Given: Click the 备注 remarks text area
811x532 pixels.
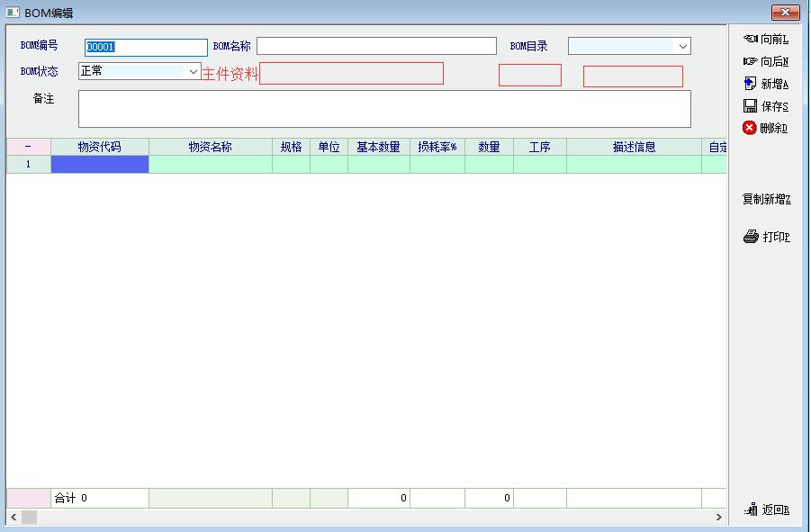Looking at the screenshot, I should [384, 109].
